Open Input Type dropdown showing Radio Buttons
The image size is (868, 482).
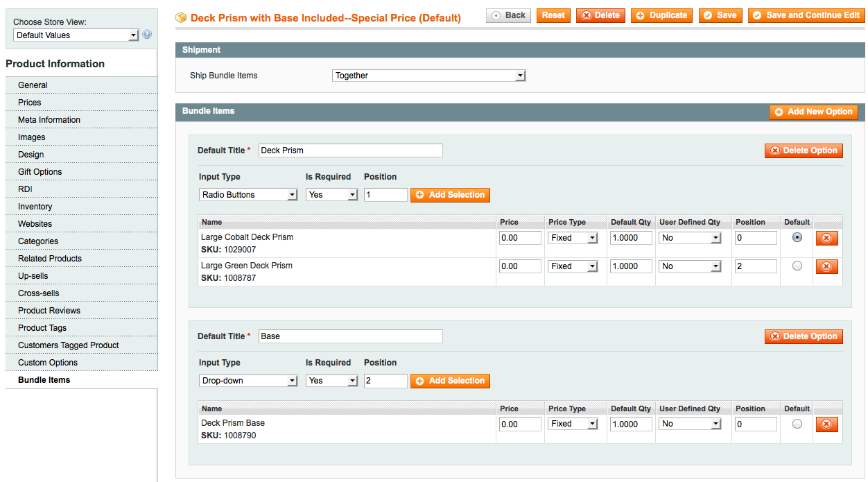(x=248, y=195)
